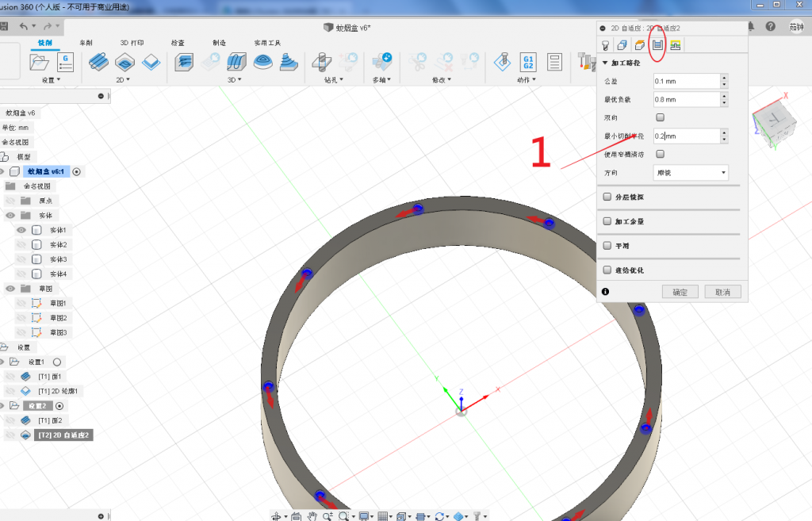812x521 pixels.
Task: Open the tool library icon
Action: tap(586, 63)
